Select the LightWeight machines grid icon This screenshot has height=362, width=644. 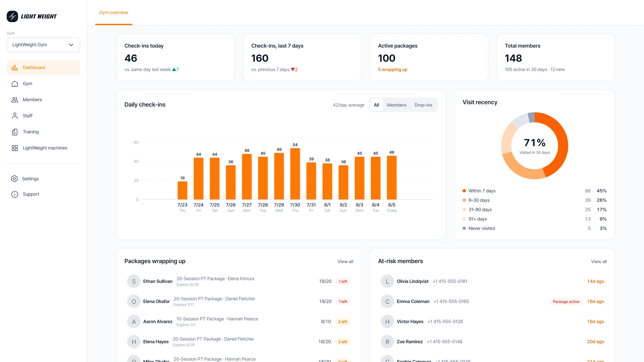point(15,148)
